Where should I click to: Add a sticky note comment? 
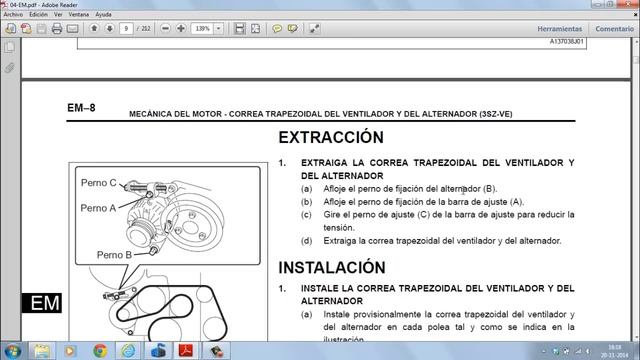coord(277,29)
